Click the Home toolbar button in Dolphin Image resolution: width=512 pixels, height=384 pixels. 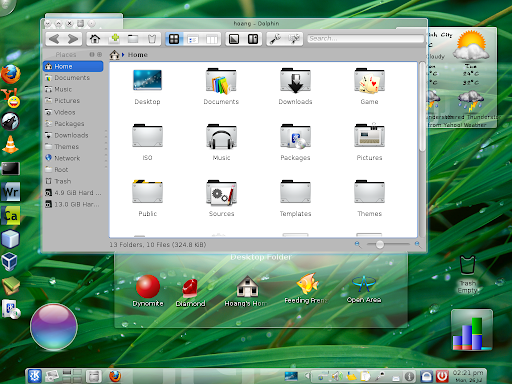(x=95, y=39)
